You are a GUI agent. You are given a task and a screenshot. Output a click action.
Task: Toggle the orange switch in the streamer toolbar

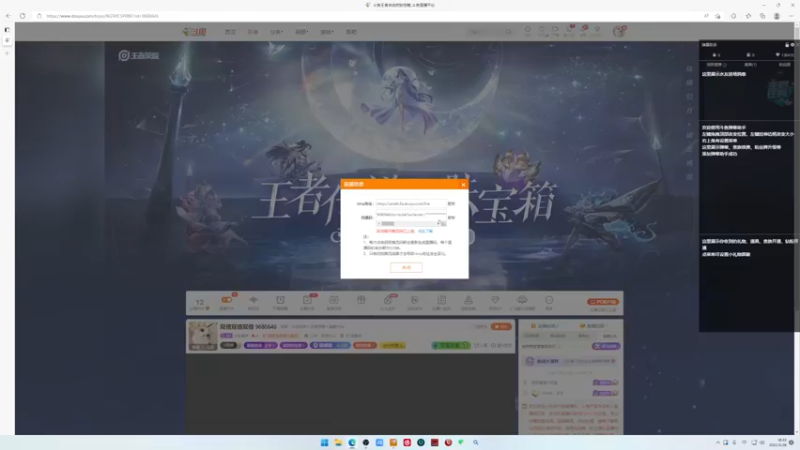click(x=226, y=302)
